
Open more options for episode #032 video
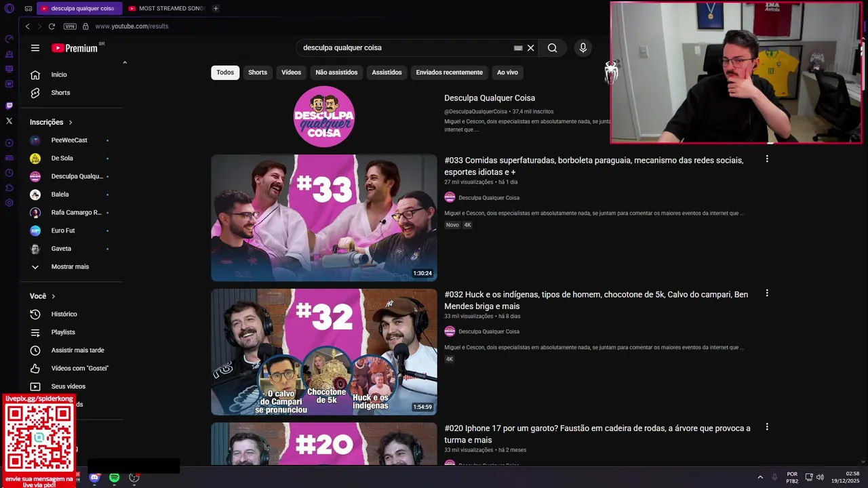tap(767, 293)
